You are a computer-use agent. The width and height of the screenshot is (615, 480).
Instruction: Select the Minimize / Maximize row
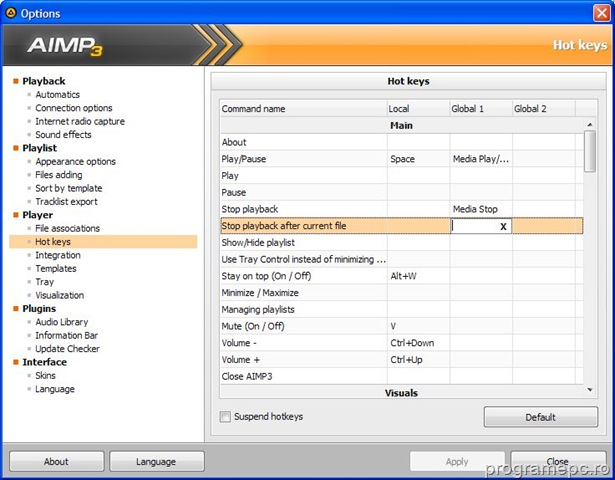pos(402,293)
